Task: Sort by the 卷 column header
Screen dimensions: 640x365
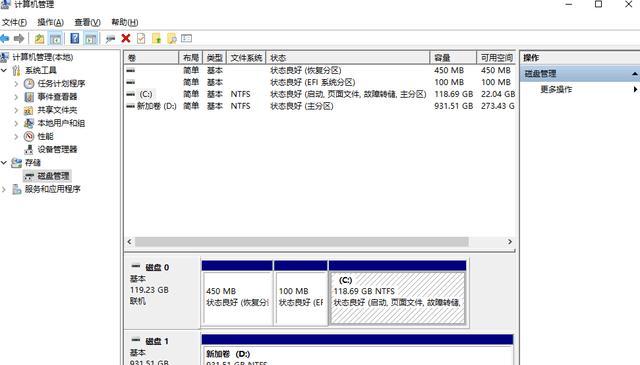Action: pyautogui.click(x=151, y=58)
